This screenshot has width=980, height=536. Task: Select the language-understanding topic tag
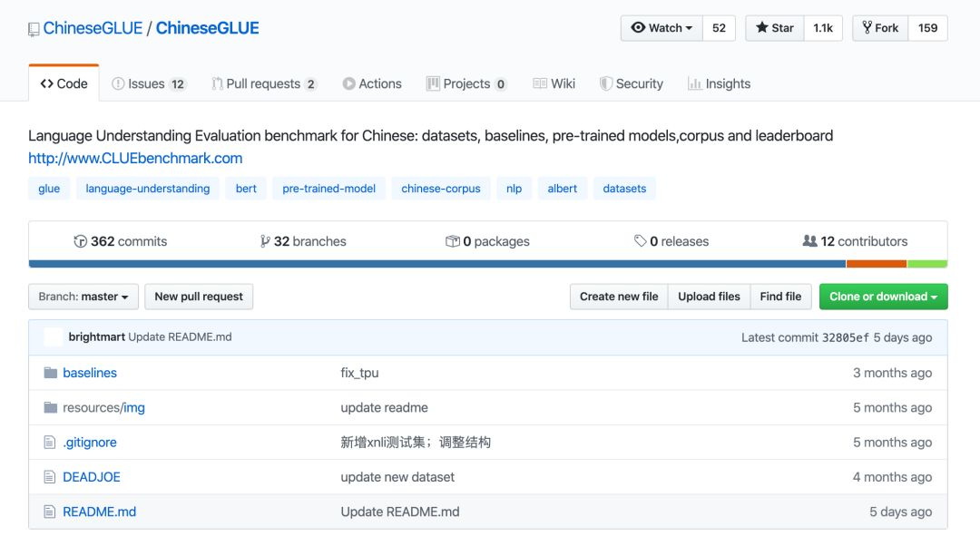pos(148,189)
